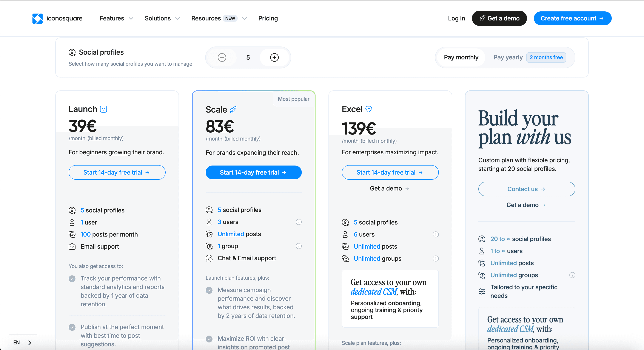
Task: Click "For beginners growing their brand." text
Action: pyautogui.click(x=116, y=152)
